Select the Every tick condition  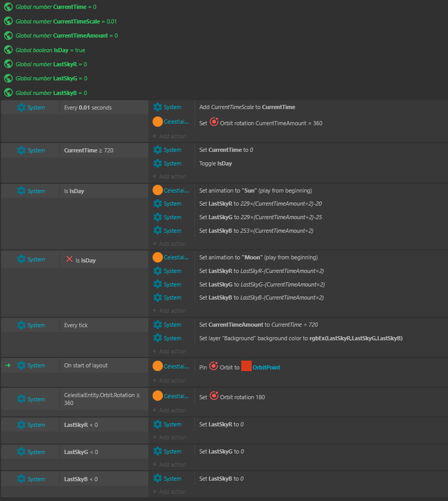(76, 325)
